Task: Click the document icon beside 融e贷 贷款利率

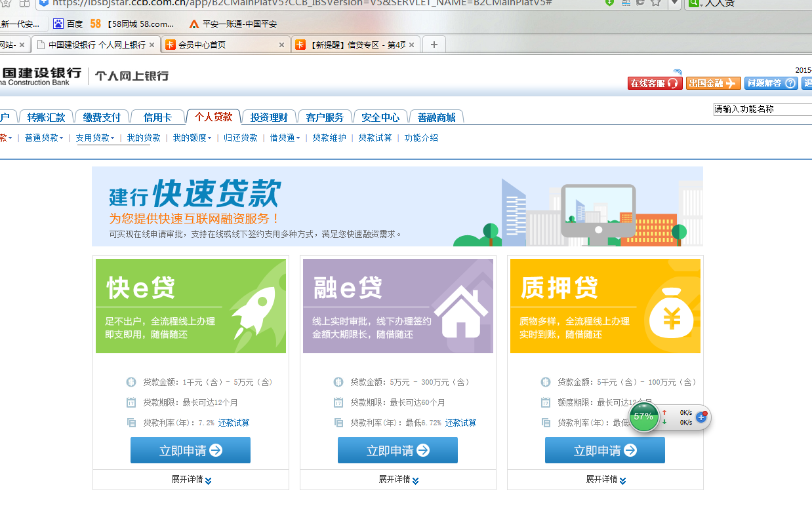Action: click(338, 423)
